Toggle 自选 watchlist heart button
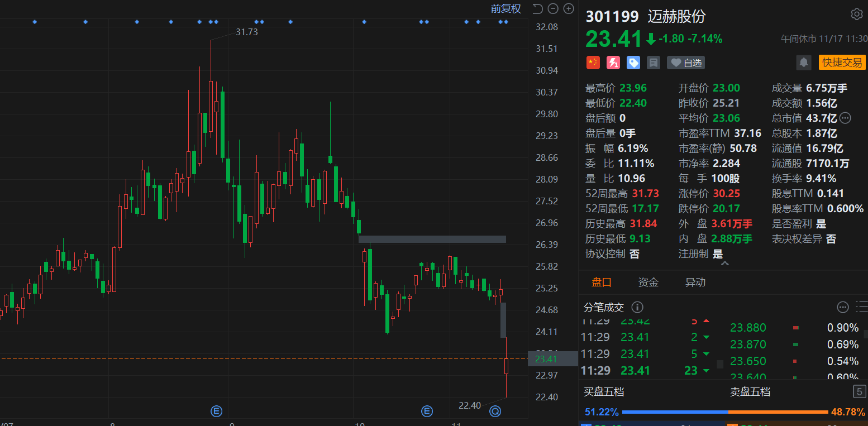 (x=686, y=63)
